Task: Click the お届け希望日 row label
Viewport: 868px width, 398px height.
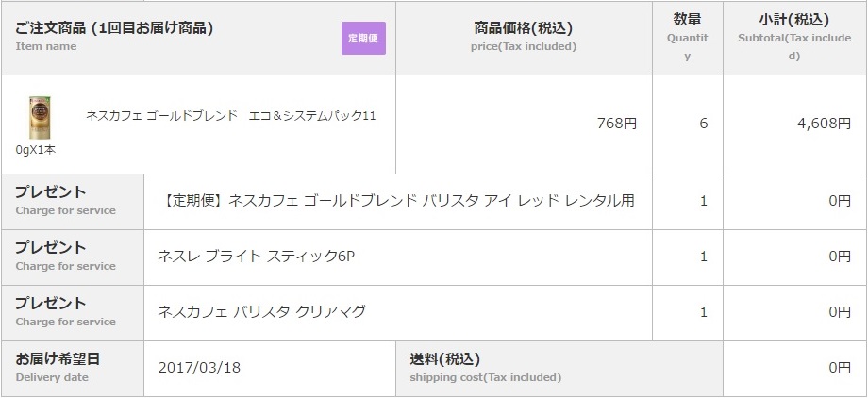Action: click(x=58, y=359)
